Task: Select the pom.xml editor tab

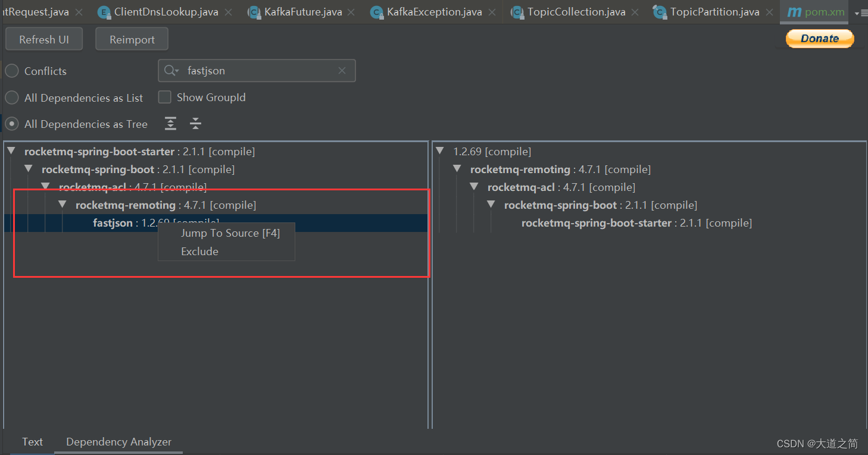Action: point(815,12)
